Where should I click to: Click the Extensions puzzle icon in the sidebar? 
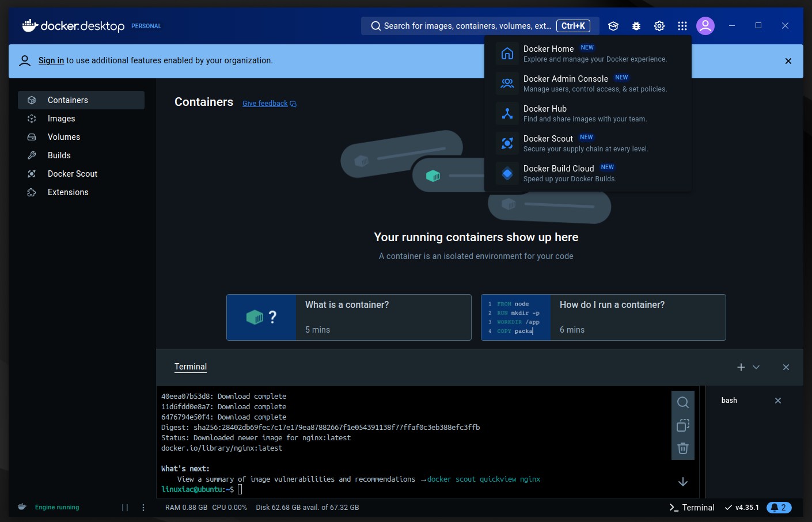pyautogui.click(x=32, y=192)
